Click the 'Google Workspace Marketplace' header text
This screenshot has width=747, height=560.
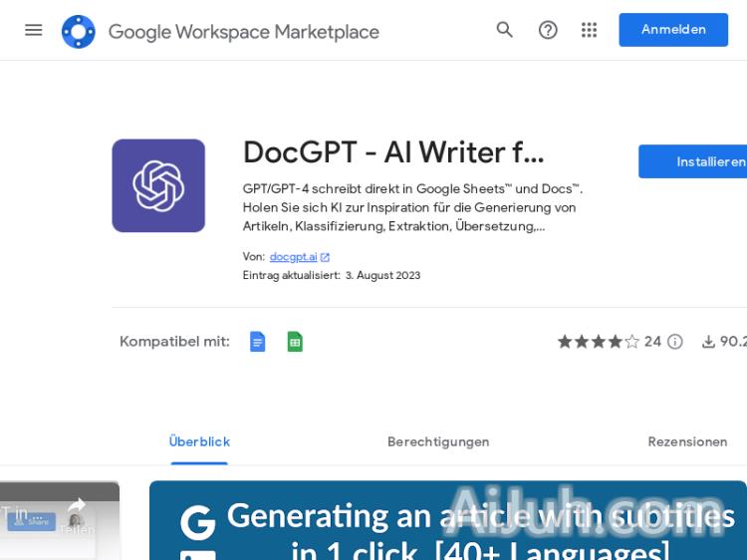[x=243, y=33]
